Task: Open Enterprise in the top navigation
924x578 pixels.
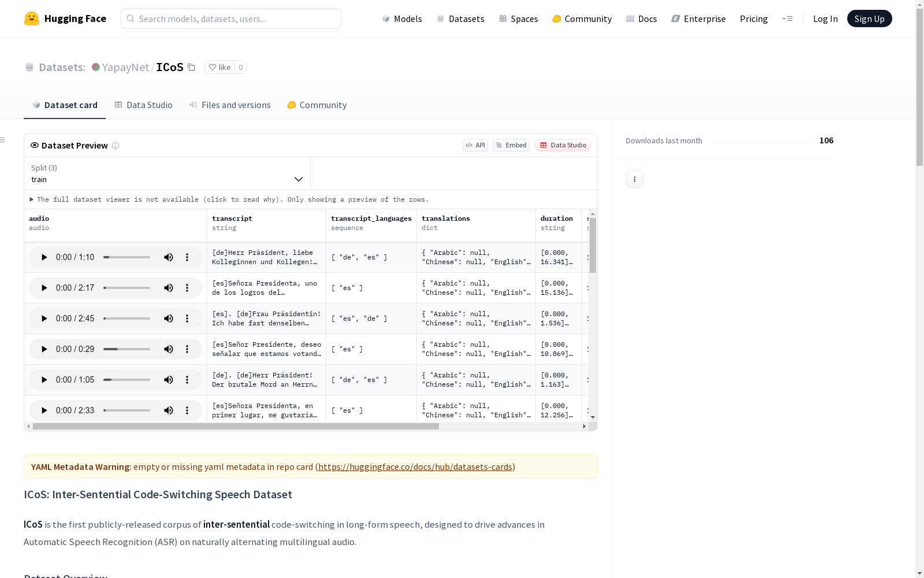Action: pyautogui.click(x=698, y=18)
